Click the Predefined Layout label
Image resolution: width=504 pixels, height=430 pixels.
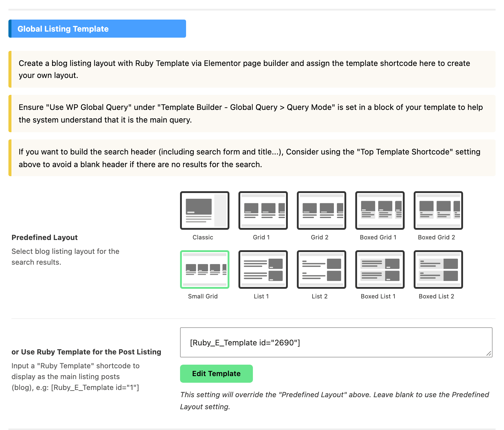(45, 238)
